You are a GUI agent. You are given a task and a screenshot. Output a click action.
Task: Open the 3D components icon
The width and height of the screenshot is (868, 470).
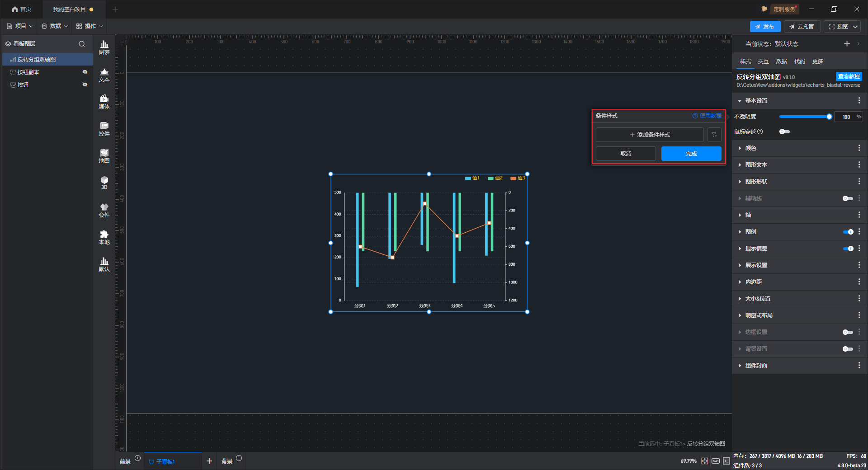tap(104, 183)
